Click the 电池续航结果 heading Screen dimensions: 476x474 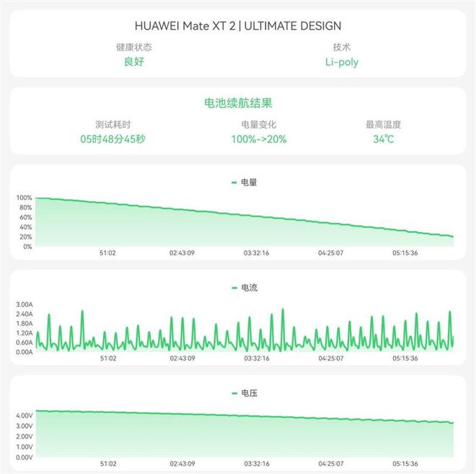click(x=238, y=103)
